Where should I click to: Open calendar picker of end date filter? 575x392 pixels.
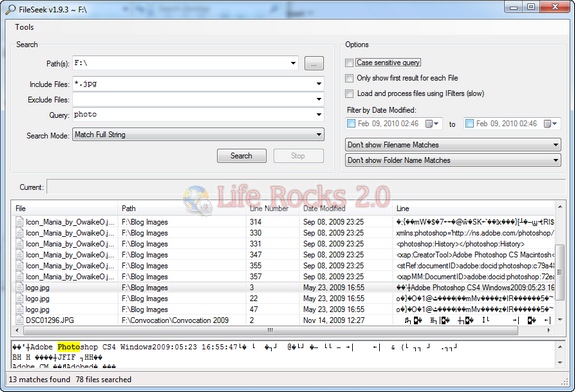point(550,124)
